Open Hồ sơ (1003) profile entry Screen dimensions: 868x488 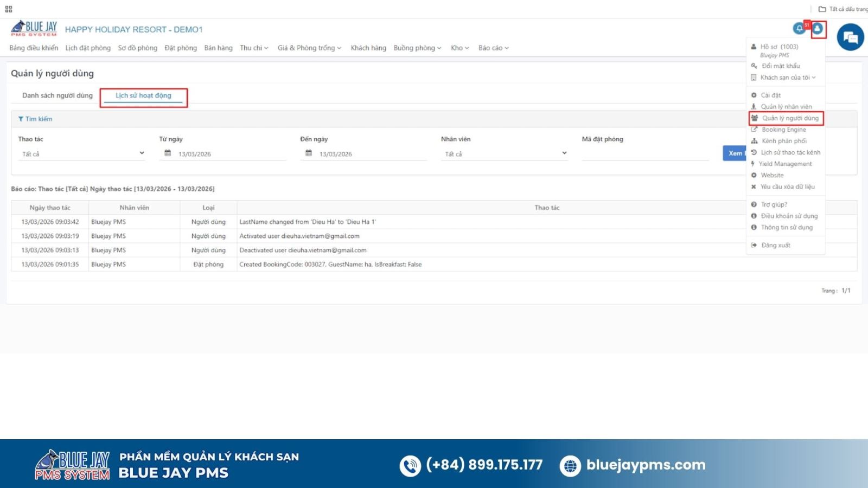(x=779, y=47)
